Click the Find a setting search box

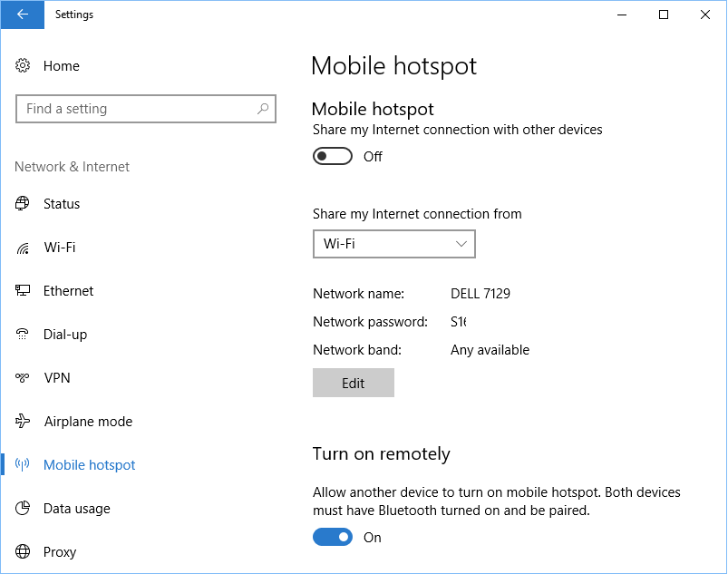[x=146, y=109]
